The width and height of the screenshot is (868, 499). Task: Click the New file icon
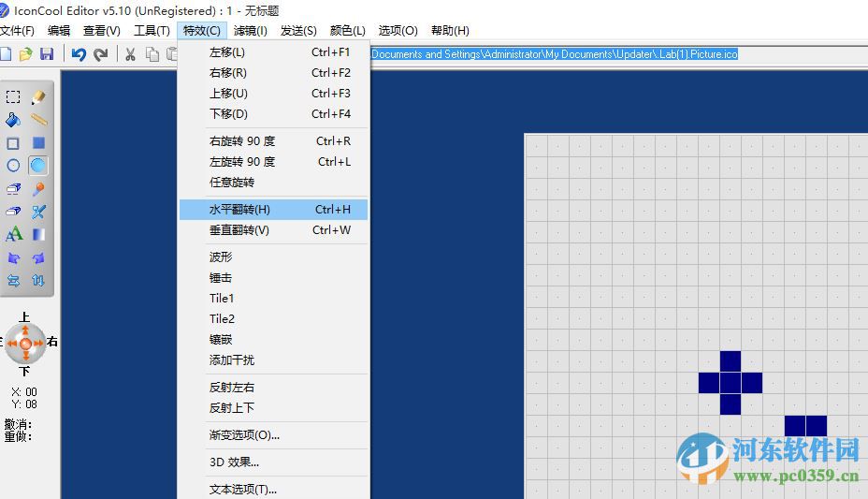[x=6, y=53]
